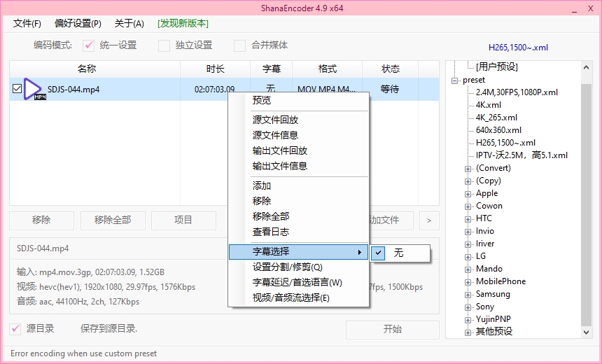Click the preset tree scroll down arrow
This screenshot has width=602, height=364.
click(x=587, y=332)
